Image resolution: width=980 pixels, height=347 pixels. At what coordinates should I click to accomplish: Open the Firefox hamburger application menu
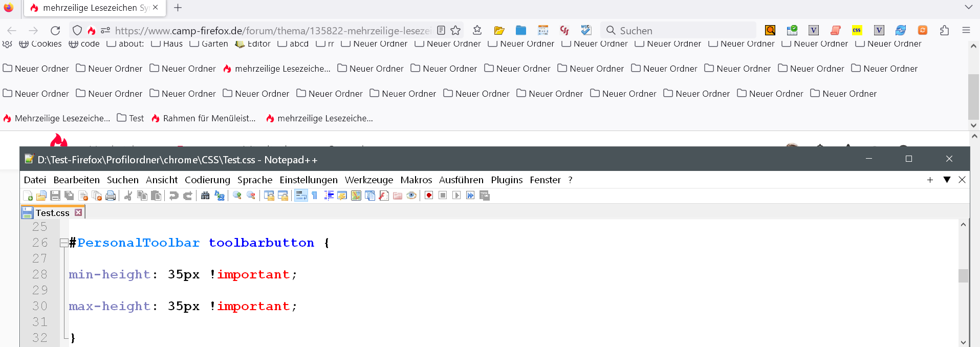966,30
